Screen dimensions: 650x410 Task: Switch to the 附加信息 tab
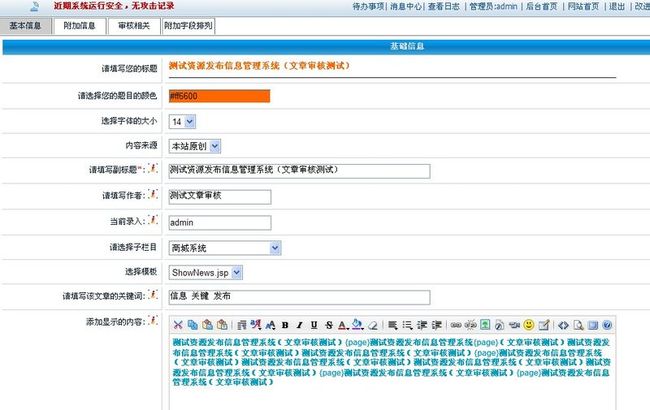coord(79,26)
